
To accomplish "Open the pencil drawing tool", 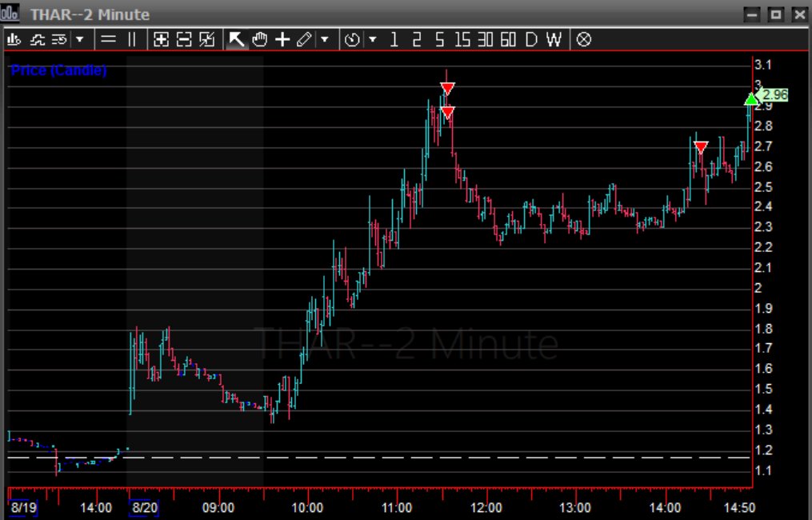I will [305, 38].
